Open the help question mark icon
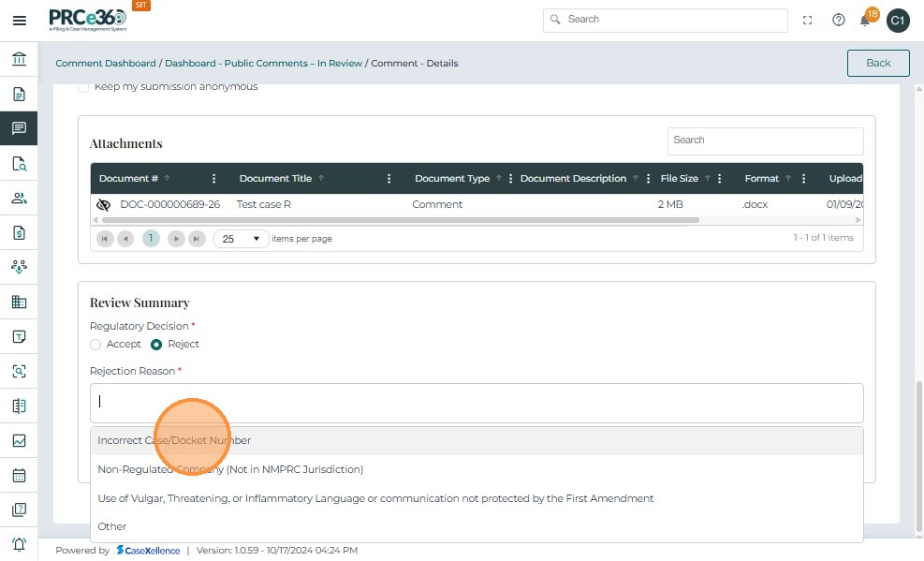Viewport: 924px width, 561px height. point(839,20)
